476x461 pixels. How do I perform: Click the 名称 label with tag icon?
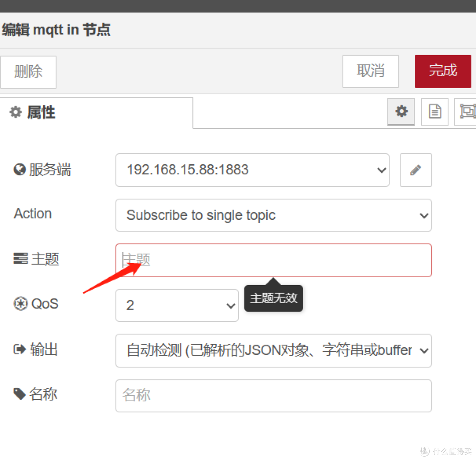tap(36, 394)
